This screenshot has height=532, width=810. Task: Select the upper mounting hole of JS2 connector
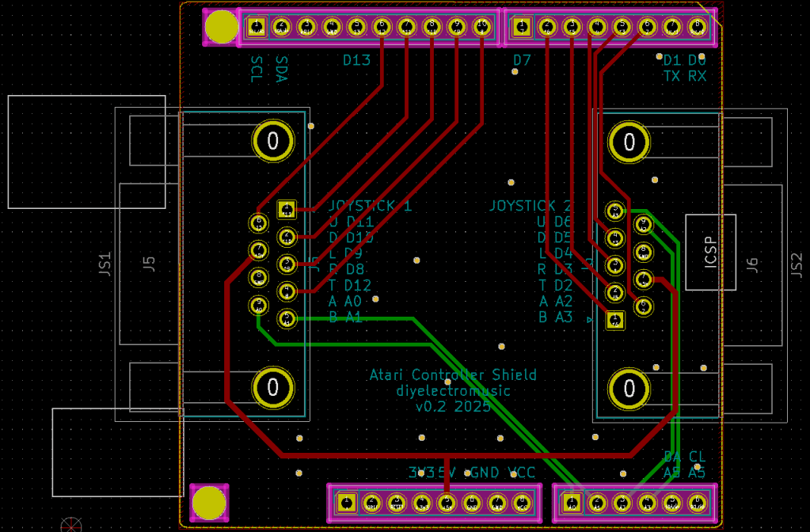coord(629,142)
